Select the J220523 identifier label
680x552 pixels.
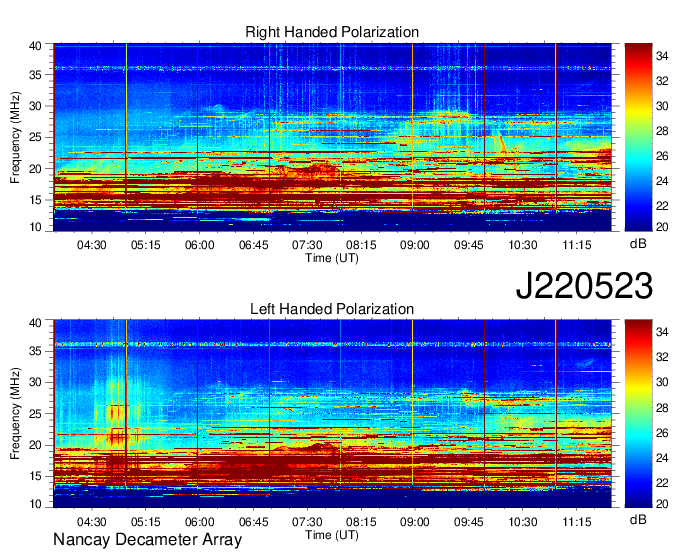click(584, 286)
